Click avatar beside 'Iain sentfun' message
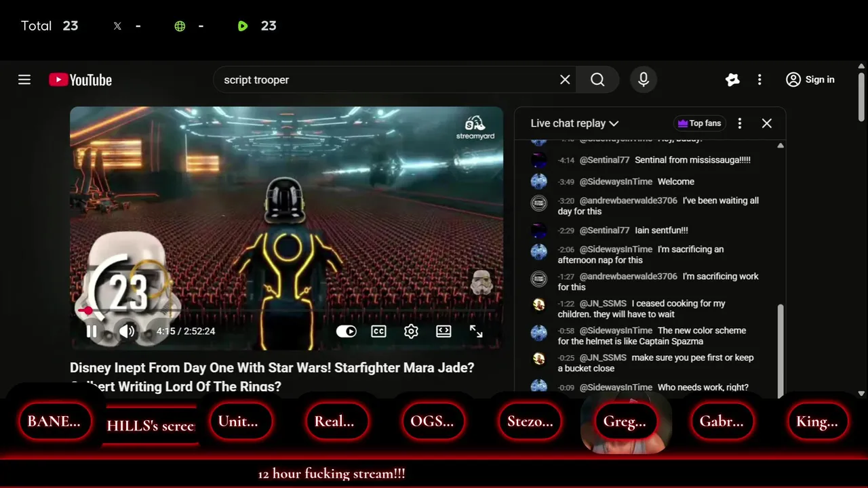Screen dimensions: 868x488 (x=539, y=230)
